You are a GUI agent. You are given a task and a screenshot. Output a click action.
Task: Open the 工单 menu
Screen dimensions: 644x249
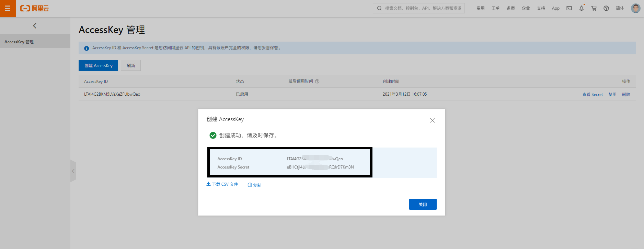[496, 8]
